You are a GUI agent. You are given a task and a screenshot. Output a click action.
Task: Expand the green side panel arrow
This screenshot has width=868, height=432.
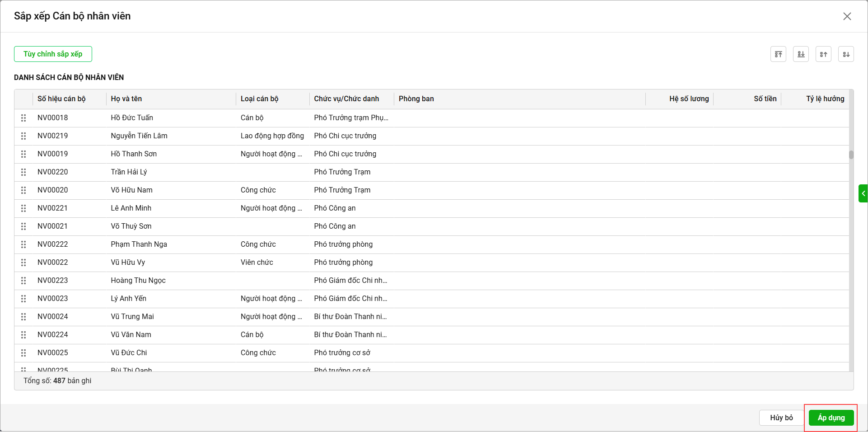coord(863,193)
